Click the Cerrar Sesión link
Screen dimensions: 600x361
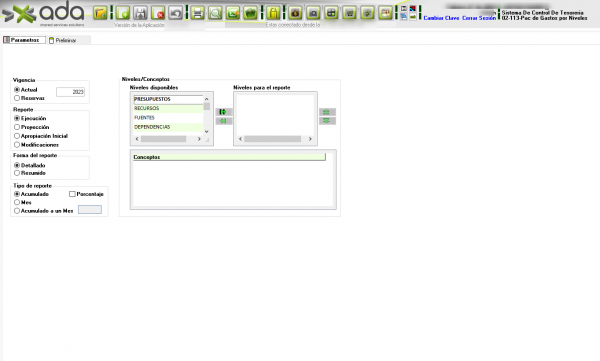[x=479, y=18]
